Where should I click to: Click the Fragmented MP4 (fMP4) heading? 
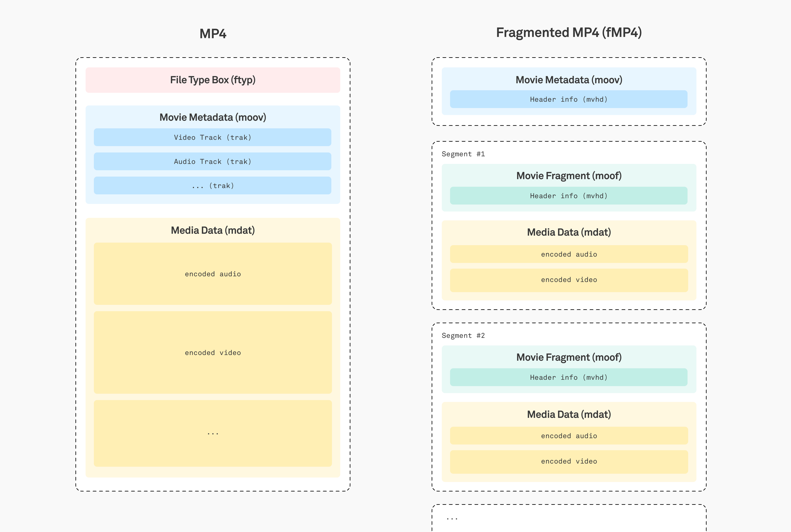pyautogui.click(x=569, y=33)
